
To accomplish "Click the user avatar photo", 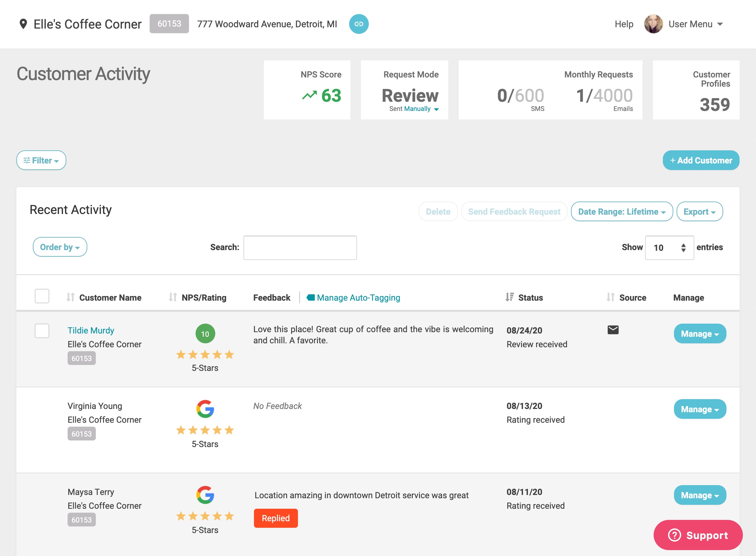I will coord(653,24).
